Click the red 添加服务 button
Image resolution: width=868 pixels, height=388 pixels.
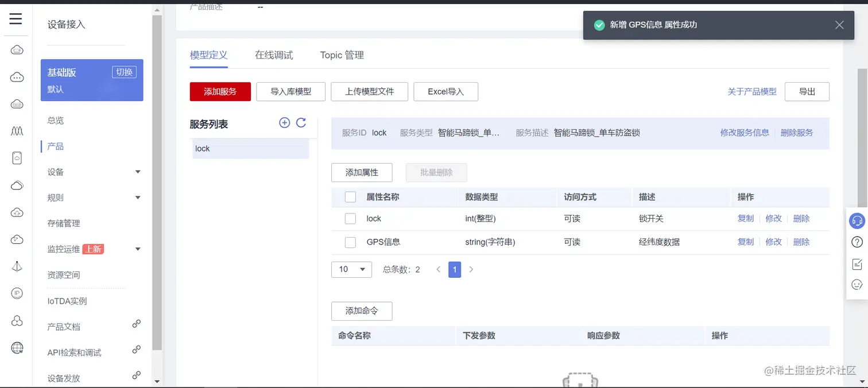(220, 91)
